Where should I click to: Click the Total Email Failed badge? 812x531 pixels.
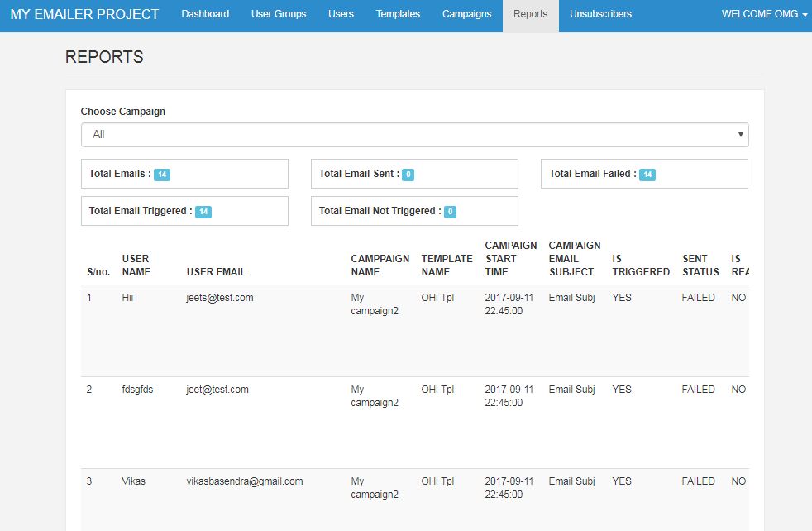click(647, 175)
